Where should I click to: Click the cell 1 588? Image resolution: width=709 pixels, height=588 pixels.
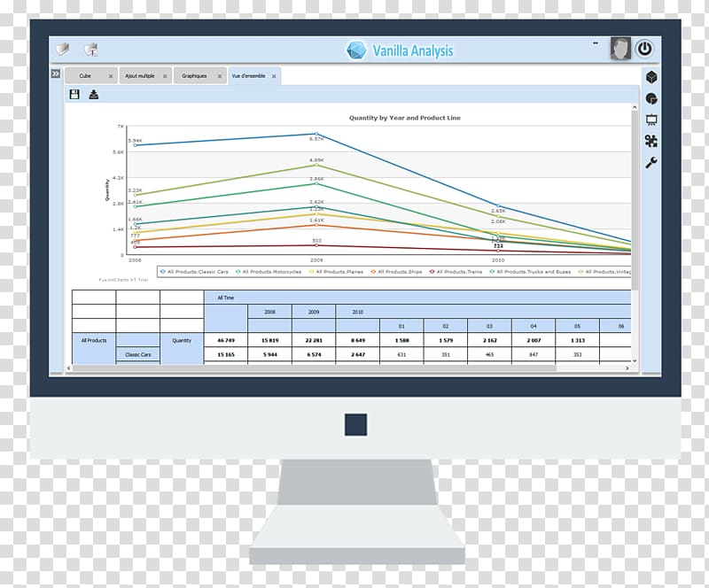[x=401, y=340]
